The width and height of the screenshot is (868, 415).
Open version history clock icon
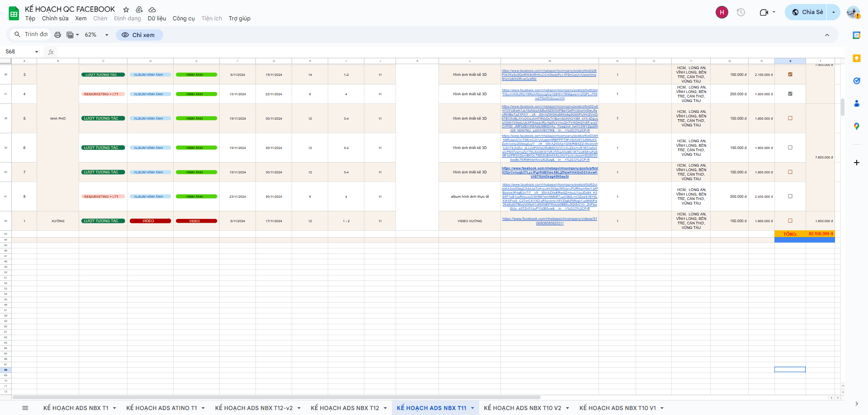[x=741, y=12]
